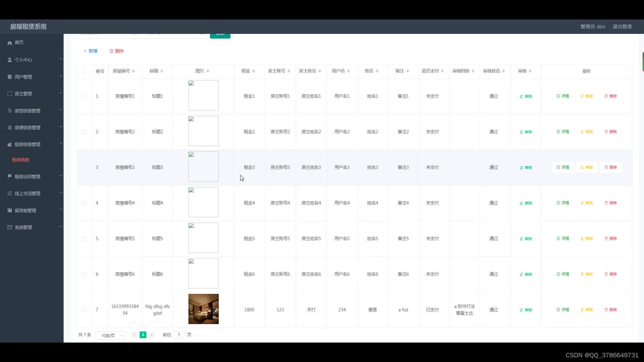Viewport: 644px width, 362px height.
Task: Open 留言板管理 menu item
Action: 25,210
